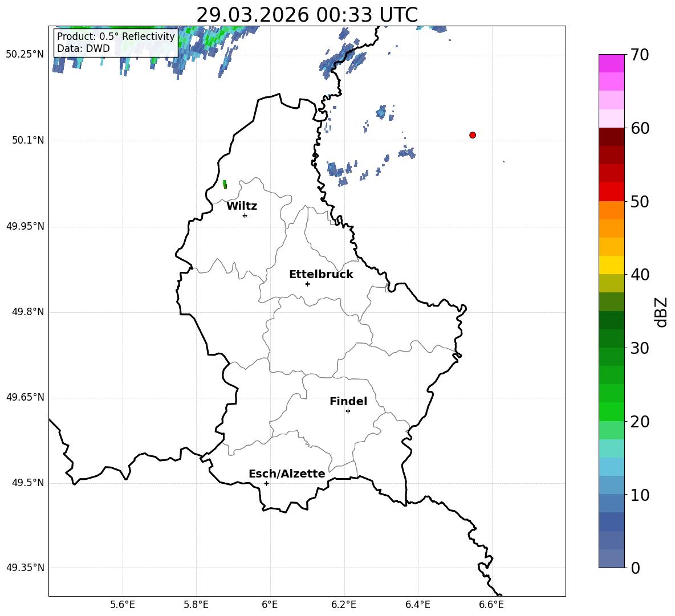
Task: Click the Esch/Alzette city label
Action: click(287, 474)
